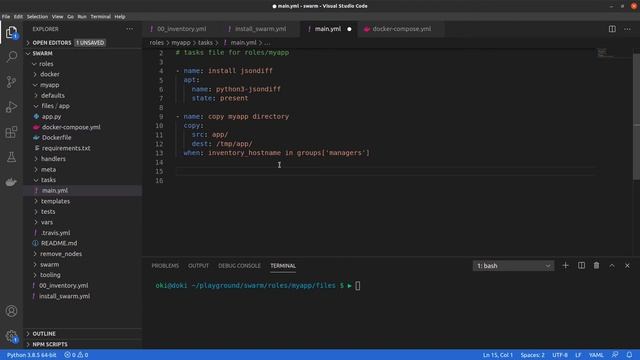
Task: Change Spaces: 2 indentation setting
Action: pyautogui.click(x=532, y=355)
